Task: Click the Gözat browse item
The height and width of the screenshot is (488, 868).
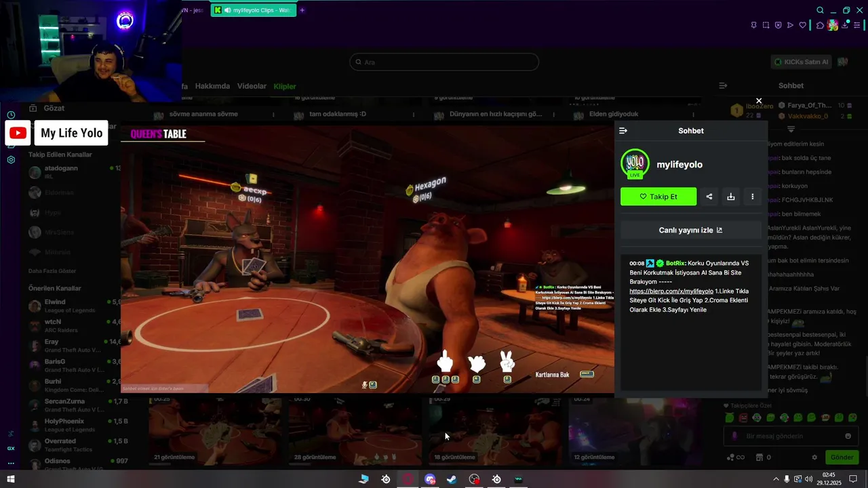Action: 47,108
